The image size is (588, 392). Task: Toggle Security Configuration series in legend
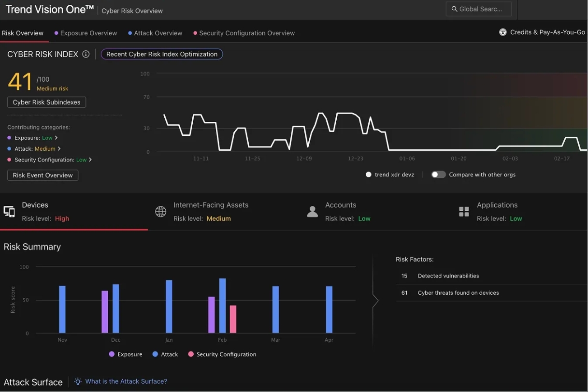222,354
